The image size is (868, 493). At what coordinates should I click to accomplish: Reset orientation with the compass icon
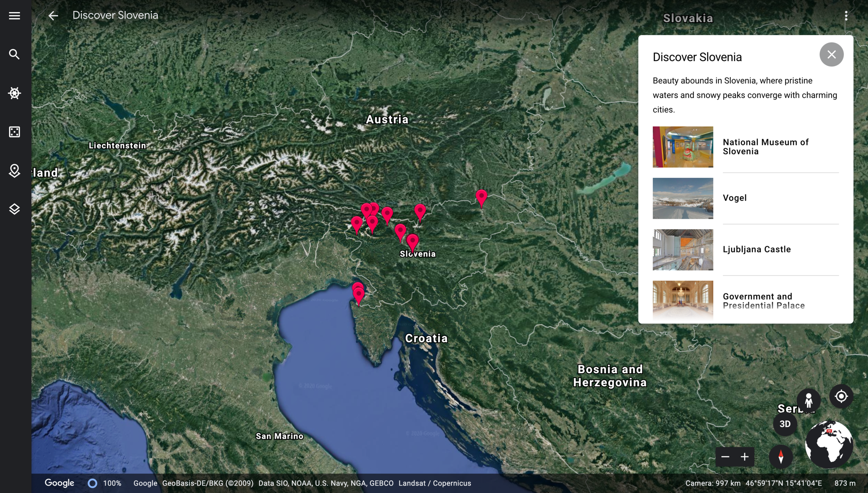point(781,457)
